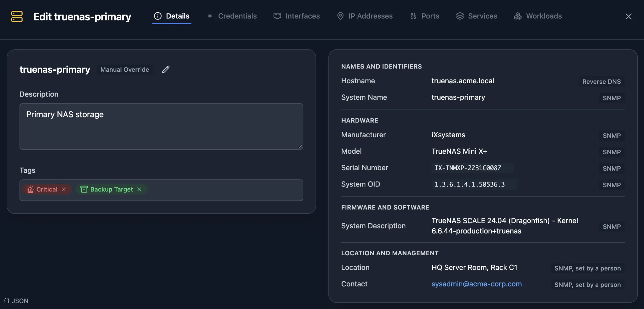
Task: Click the System Name value truenas-primary
Action: click(458, 97)
